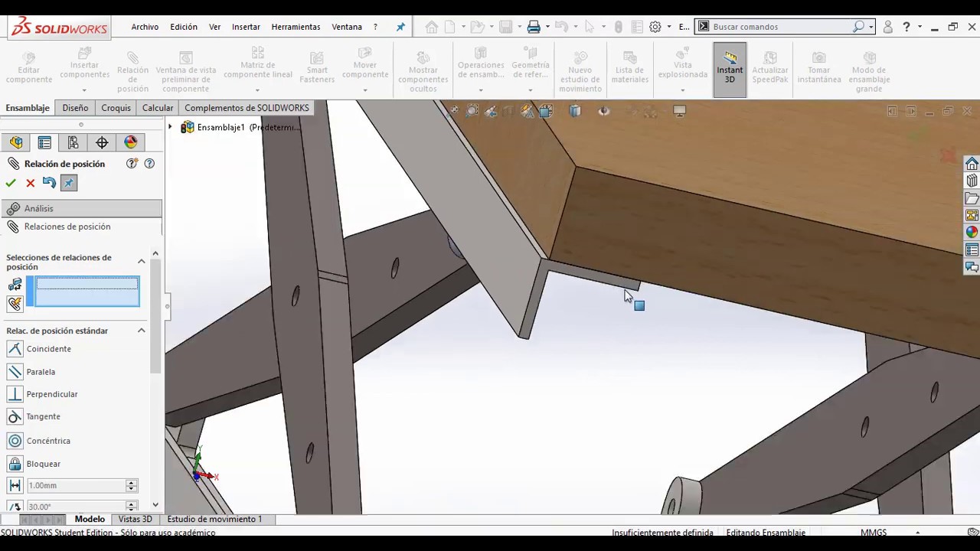Image resolution: width=980 pixels, height=551 pixels.
Task: Open the Insertar menu
Action: (246, 27)
